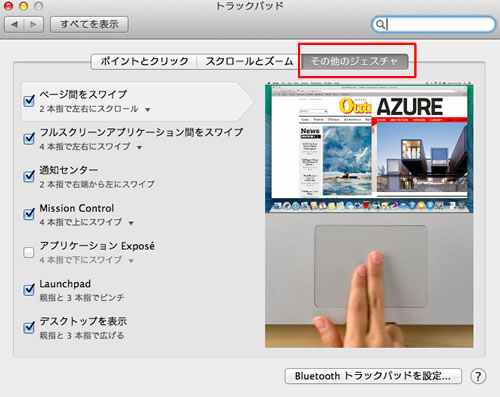Click the help question mark button
This screenshot has height=397, width=500.
click(478, 376)
